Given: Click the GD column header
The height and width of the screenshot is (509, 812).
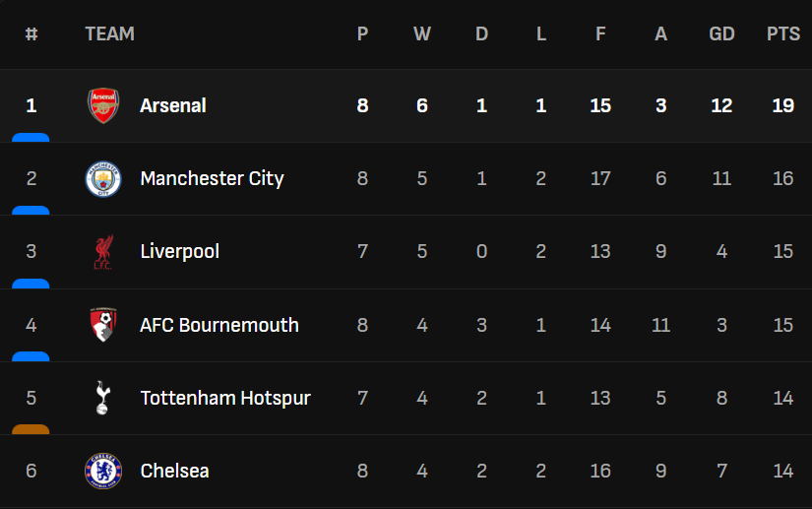Looking at the screenshot, I should (721, 33).
